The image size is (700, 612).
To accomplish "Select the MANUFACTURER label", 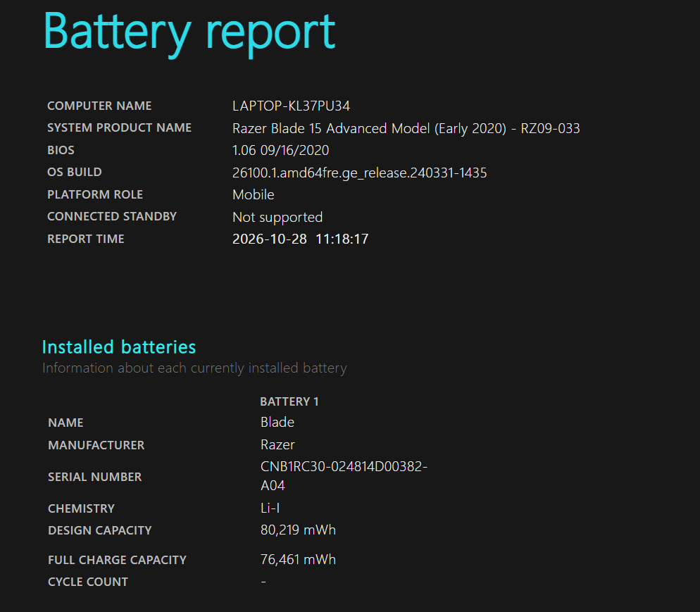I will 96,445.
